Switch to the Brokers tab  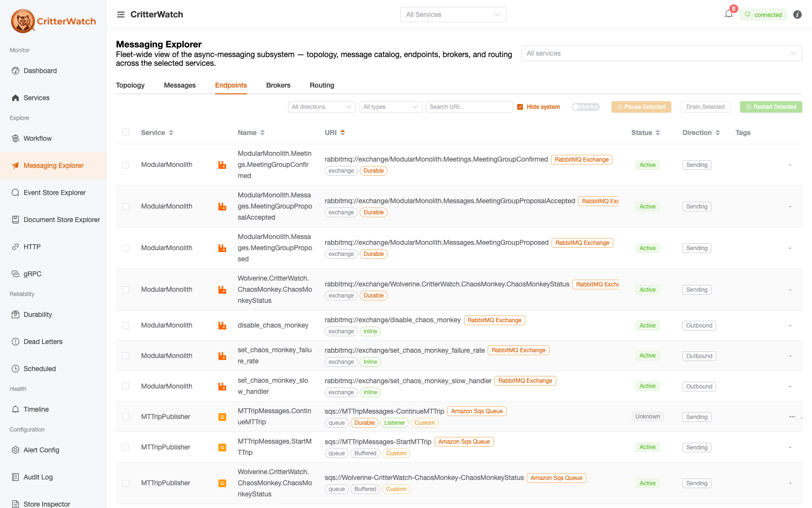pyautogui.click(x=278, y=85)
